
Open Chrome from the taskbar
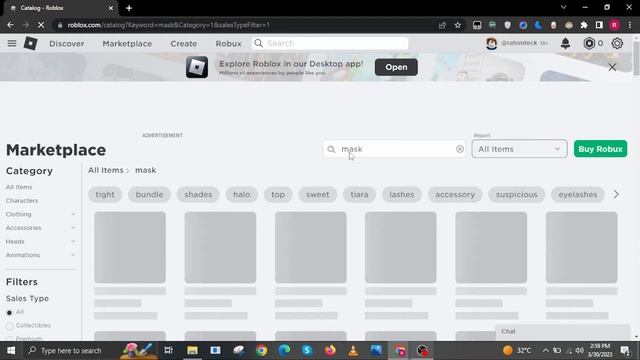click(262, 350)
